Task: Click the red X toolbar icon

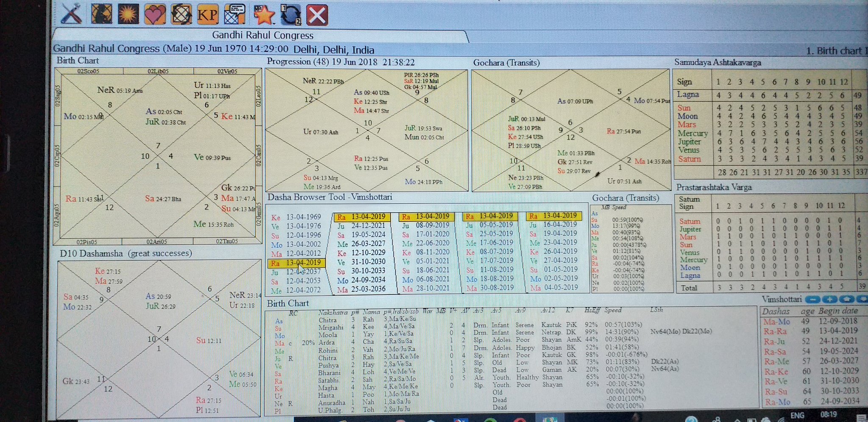Action: click(317, 14)
